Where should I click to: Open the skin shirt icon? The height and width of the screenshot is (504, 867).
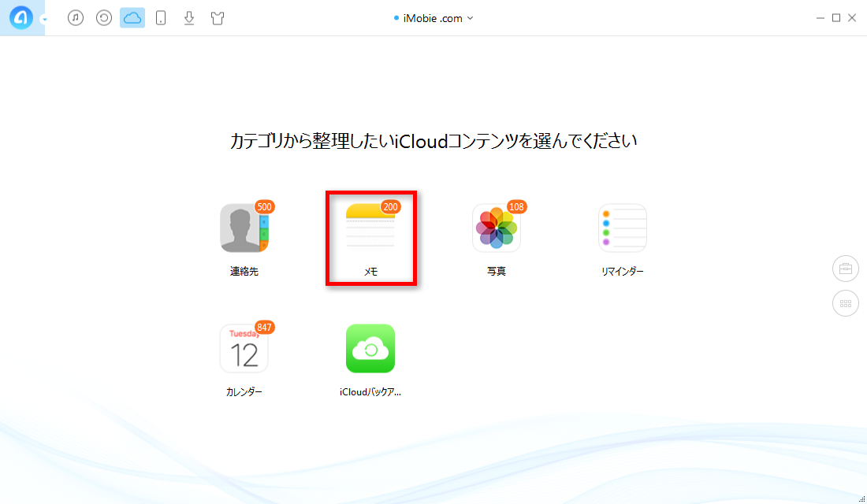tap(218, 18)
